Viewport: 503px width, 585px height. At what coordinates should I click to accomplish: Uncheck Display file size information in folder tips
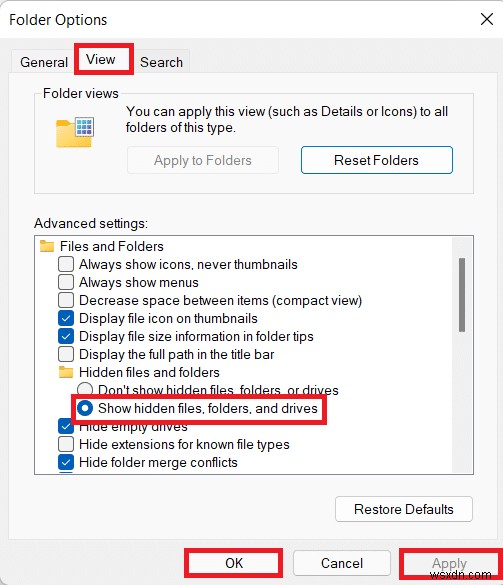(x=66, y=336)
